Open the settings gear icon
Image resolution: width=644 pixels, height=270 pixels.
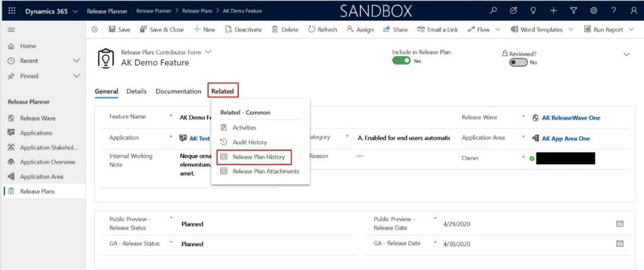[x=594, y=11]
